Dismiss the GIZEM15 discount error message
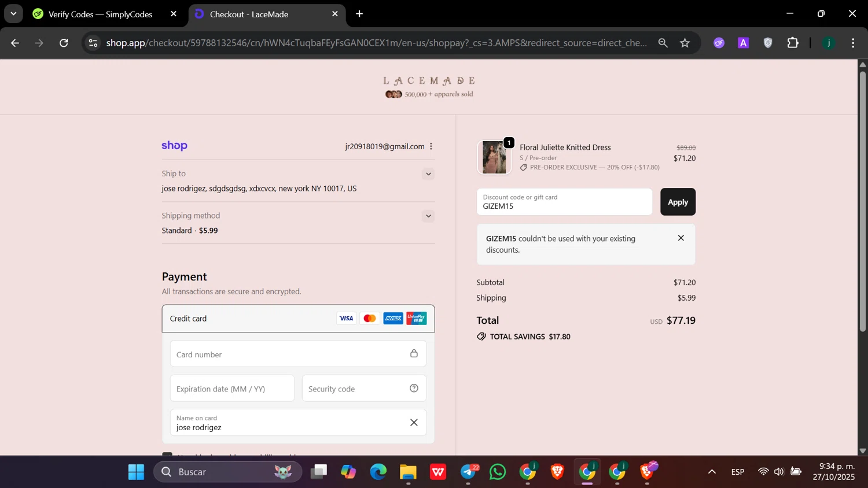 (x=681, y=238)
